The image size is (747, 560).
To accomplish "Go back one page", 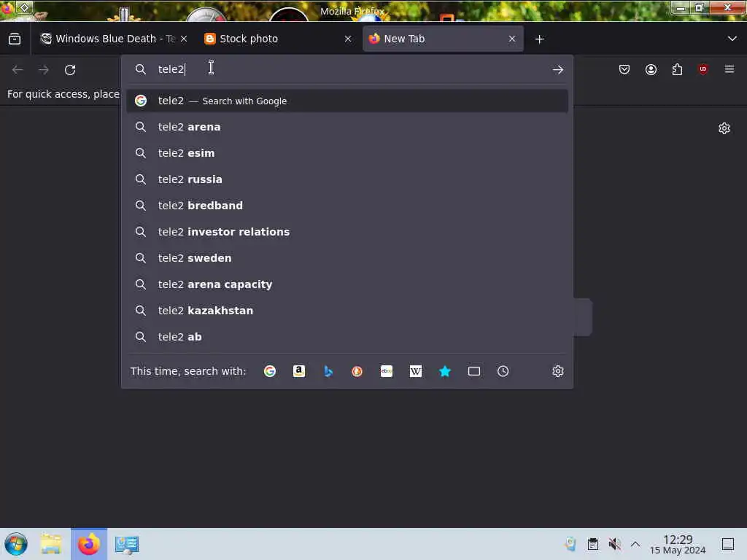I will point(18,70).
